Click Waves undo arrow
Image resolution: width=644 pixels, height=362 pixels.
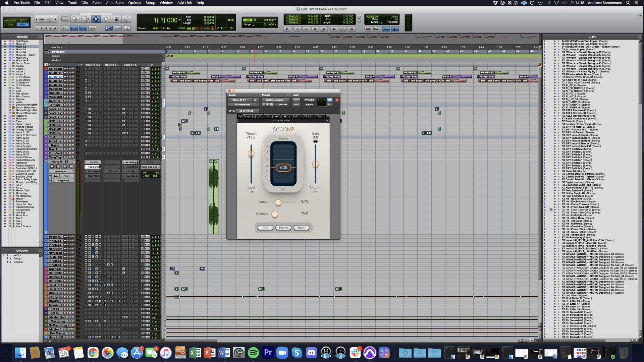click(x=259, y=116)
